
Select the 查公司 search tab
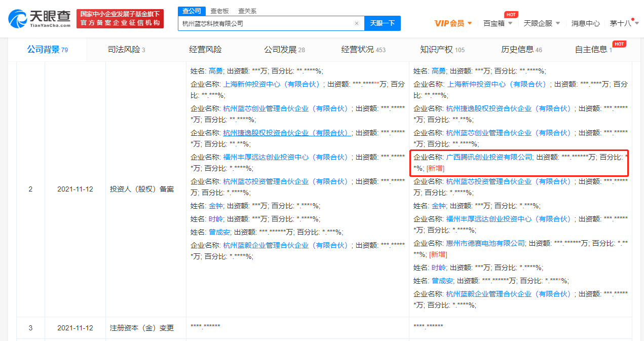[x=192, y=11]
